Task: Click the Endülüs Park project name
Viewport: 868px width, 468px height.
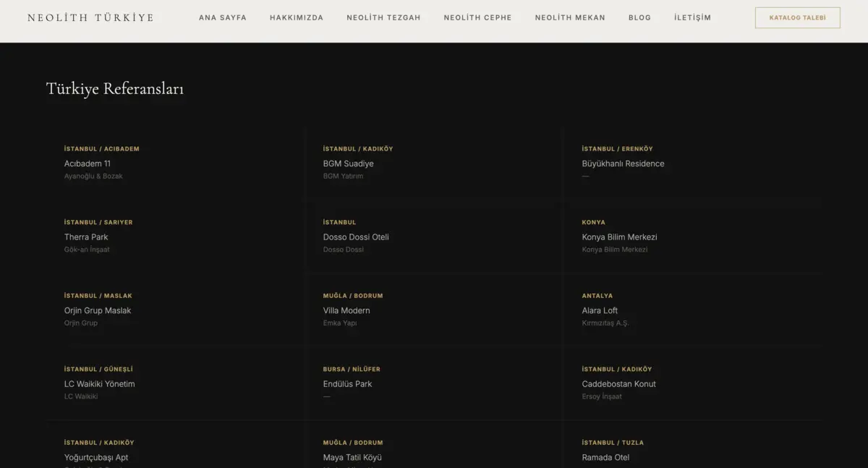Action: point(347,384)
